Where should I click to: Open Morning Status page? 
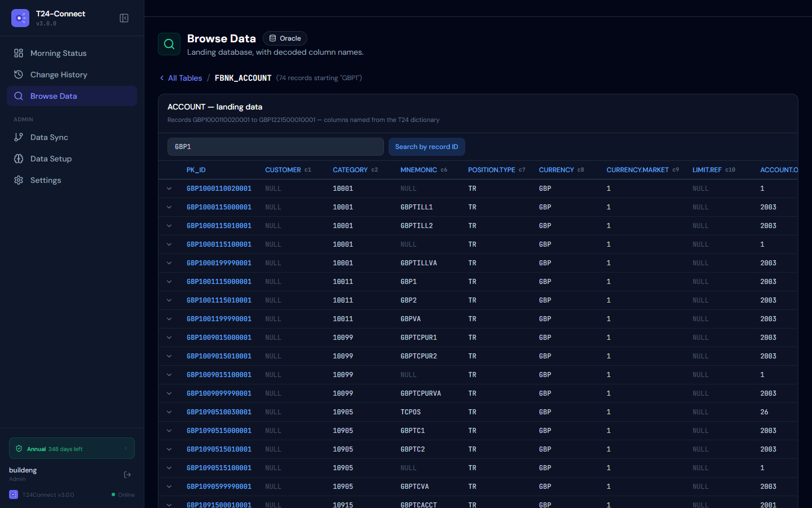click(72, 53)
